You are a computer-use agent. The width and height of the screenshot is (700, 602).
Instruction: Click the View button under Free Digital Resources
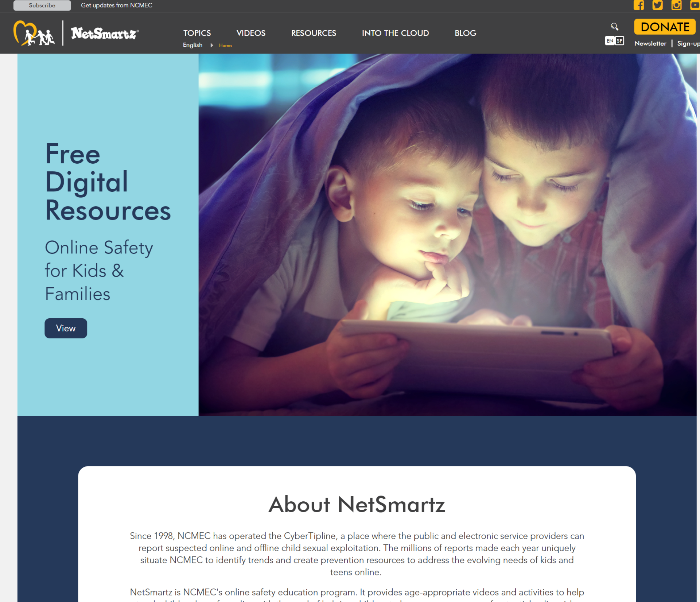point(66,328)
